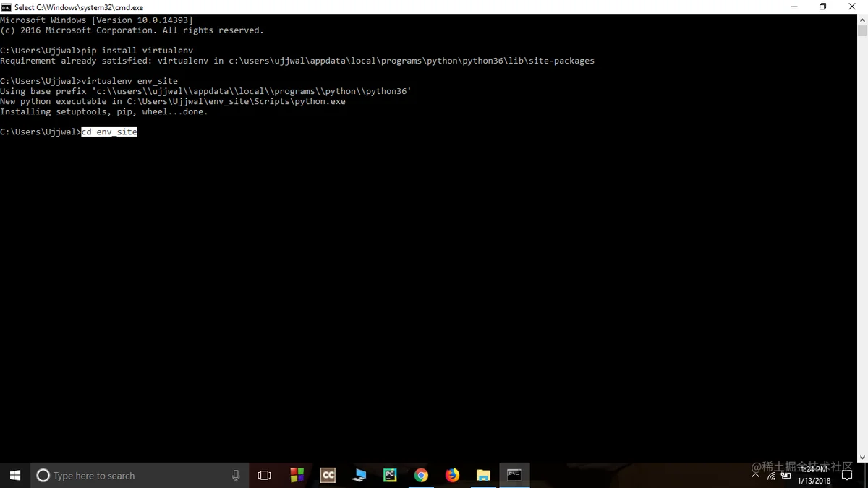This screenshot has height=488, width=868.
Task: Open the Windows Start menu
Action: click(x=15, y=475)
